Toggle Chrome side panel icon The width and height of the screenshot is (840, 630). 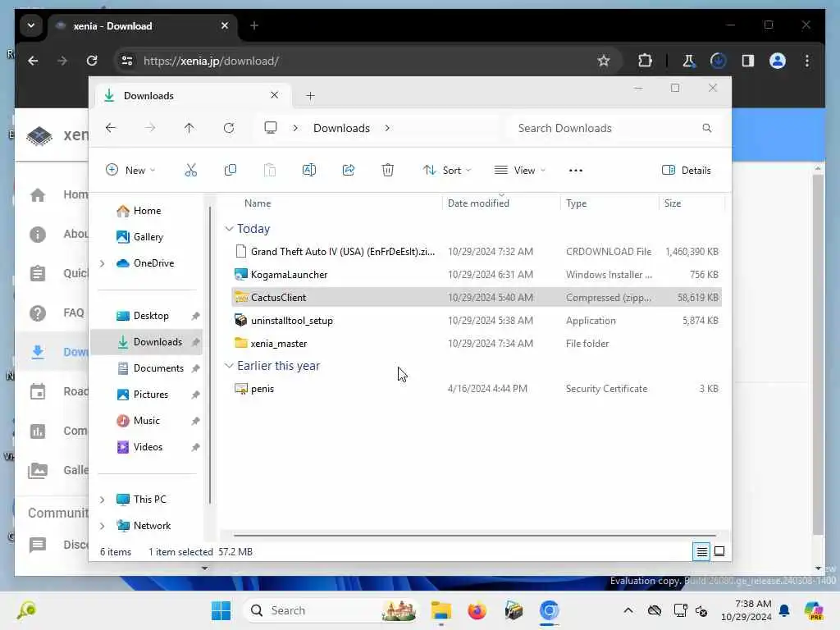click(748, 61)
